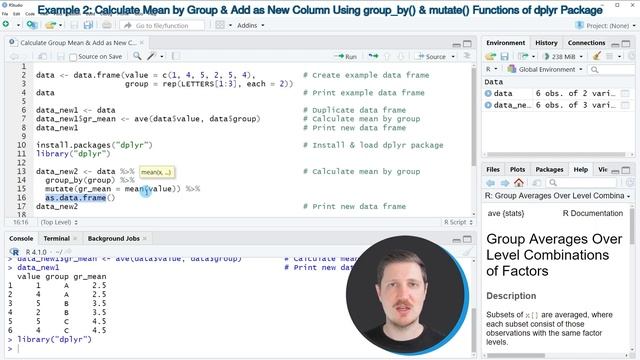The width and height of the screenshot is (640, 360).
Task: Open the R language dropdown in Environment pane
Action: 491,69
